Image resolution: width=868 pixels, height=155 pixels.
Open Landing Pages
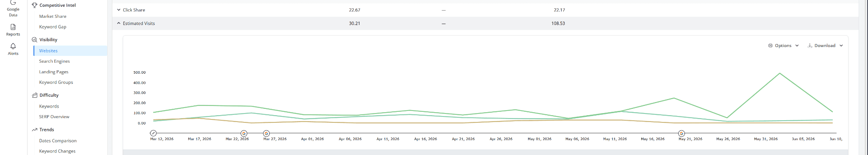point(53,72)
